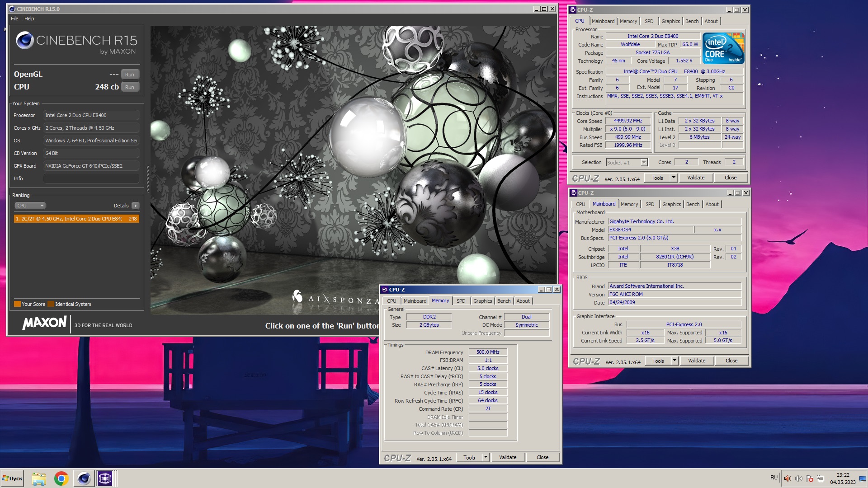Image resolution: width=868 pixels, height=488 pixels.
Task: Click the top CPU-Z window title icon
Action: [x=573, y=10]
